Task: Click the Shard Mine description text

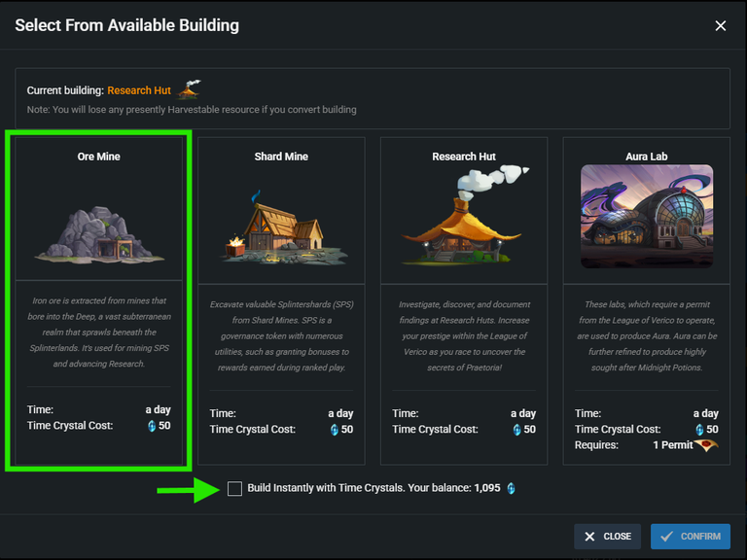Action: 281,336
